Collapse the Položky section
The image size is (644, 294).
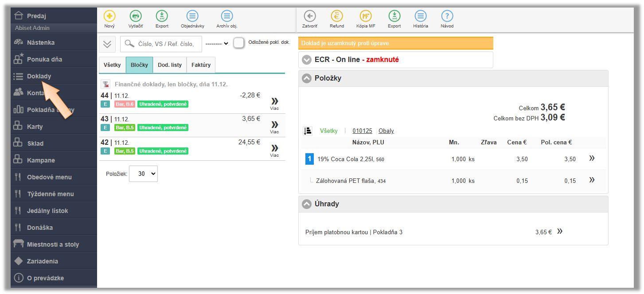306,78
